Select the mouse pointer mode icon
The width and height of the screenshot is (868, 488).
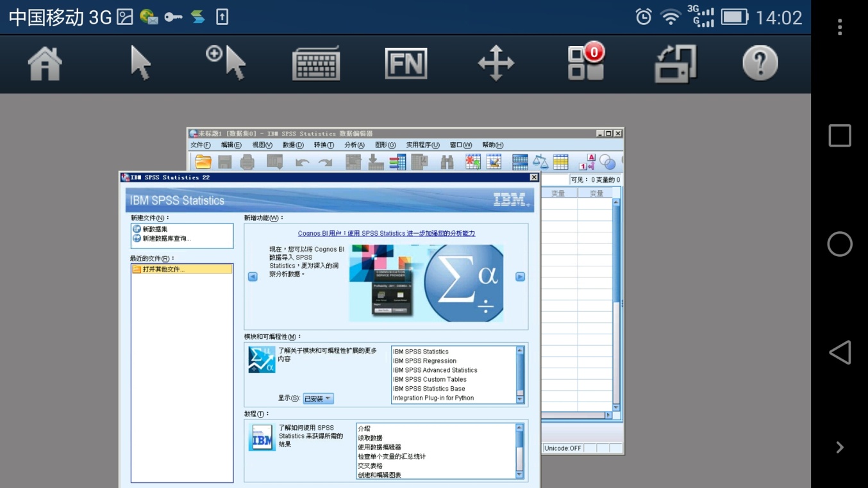click(140, 63)
